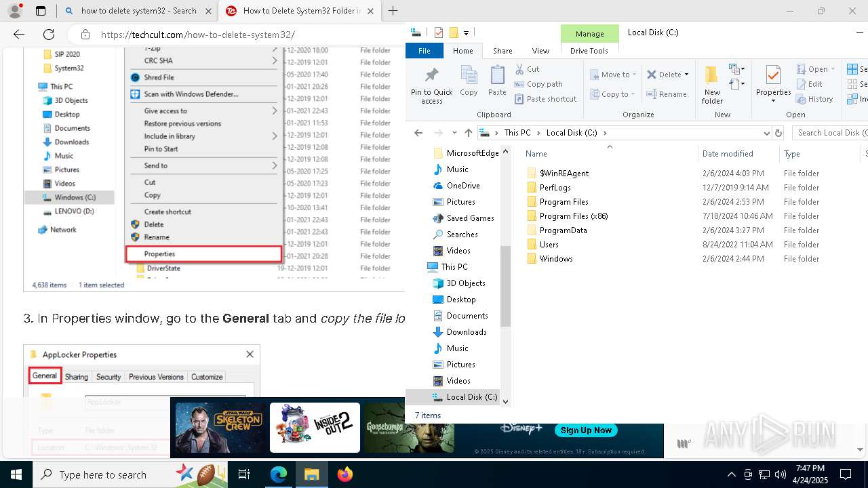Open notification center icon
The height and width of the screenshot is (488, 868).
[846, 474]
